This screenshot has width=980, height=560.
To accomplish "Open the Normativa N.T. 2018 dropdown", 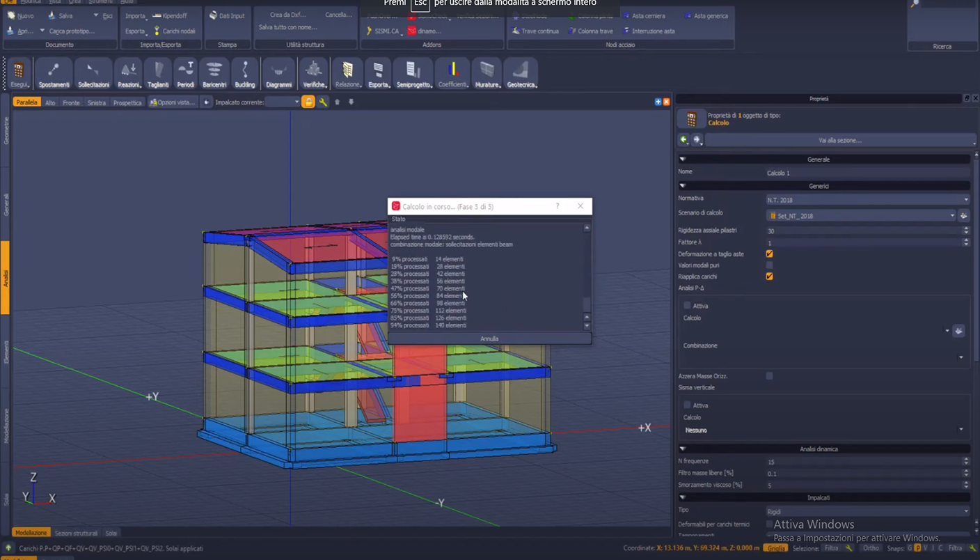I will pos(867,200).
